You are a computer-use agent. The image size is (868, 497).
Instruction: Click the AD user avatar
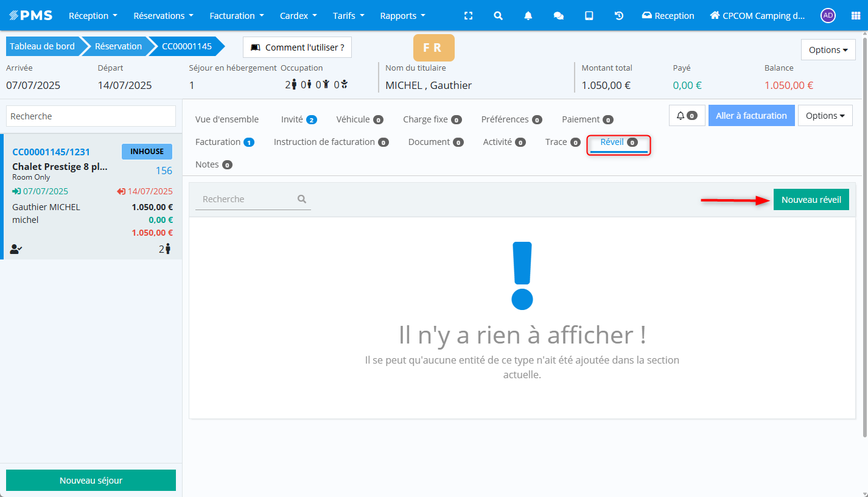pos(827,16)
